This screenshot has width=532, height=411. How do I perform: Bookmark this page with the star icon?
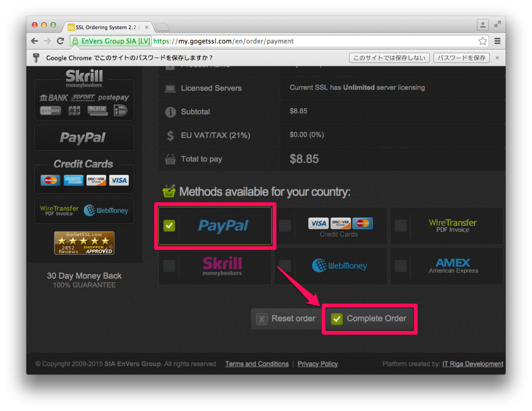[x=483, y=41]
